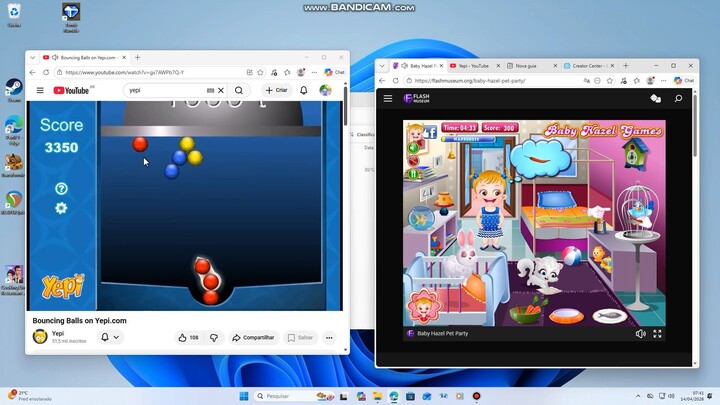Click the Happiness progress bar in game
The width and height of the screenshot is (720, 405).
(x=467, y=139)
